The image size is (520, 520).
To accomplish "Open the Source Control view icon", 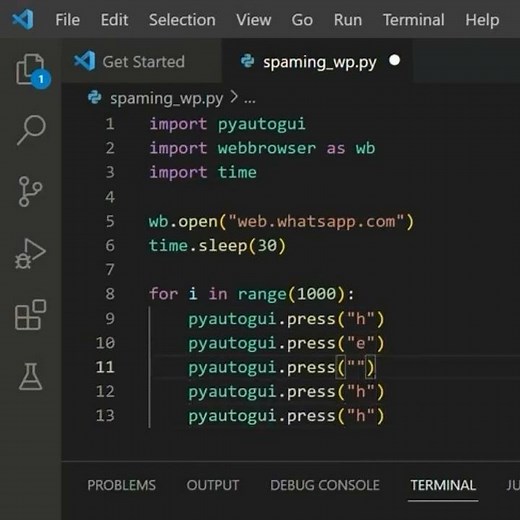I will (x=30, y=191).
